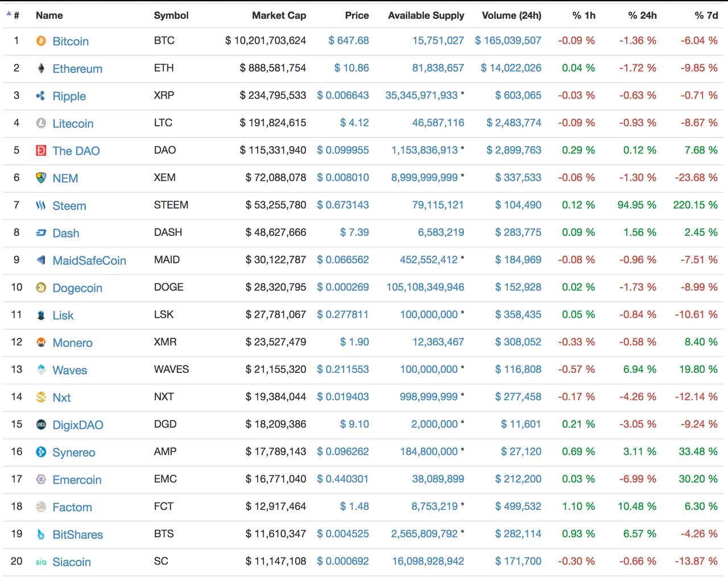728x577 pixels.
Task: Sort by the Name column header
Action: pos(49,15)
